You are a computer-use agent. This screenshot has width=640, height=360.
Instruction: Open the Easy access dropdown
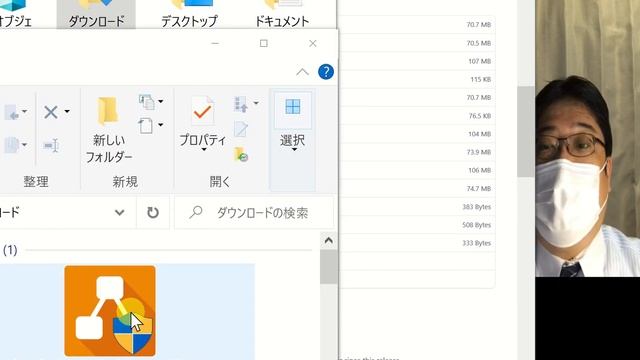click(x=151, y=125)
